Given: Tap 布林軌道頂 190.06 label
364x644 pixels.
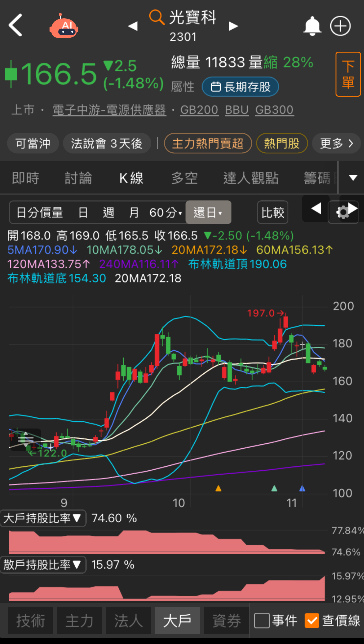Looking at the screenshot, I should coord(237,264).
